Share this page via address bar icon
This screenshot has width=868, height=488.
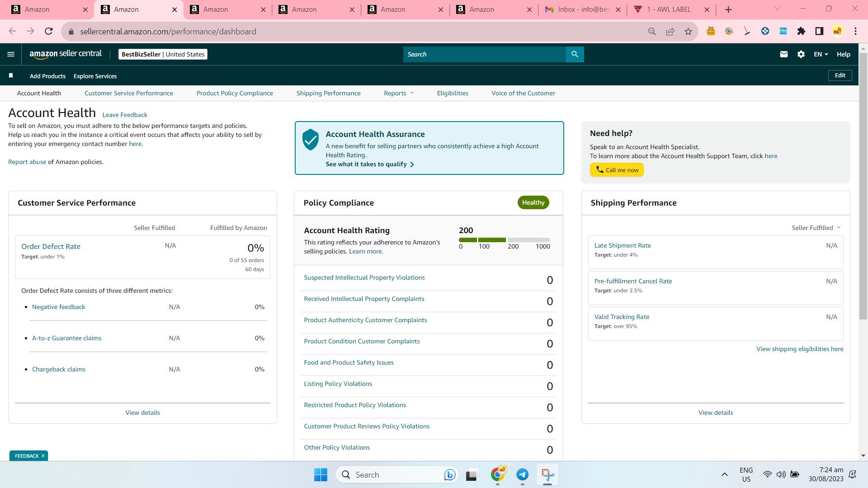(x=670, y=32)
